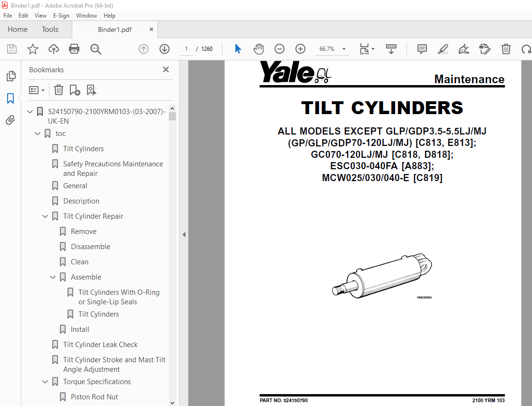Close the Binder1.pdf tab

pos(151,29)
